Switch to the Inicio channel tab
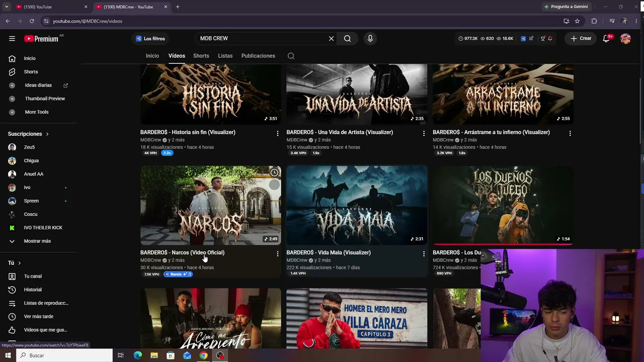 [152, 56]
